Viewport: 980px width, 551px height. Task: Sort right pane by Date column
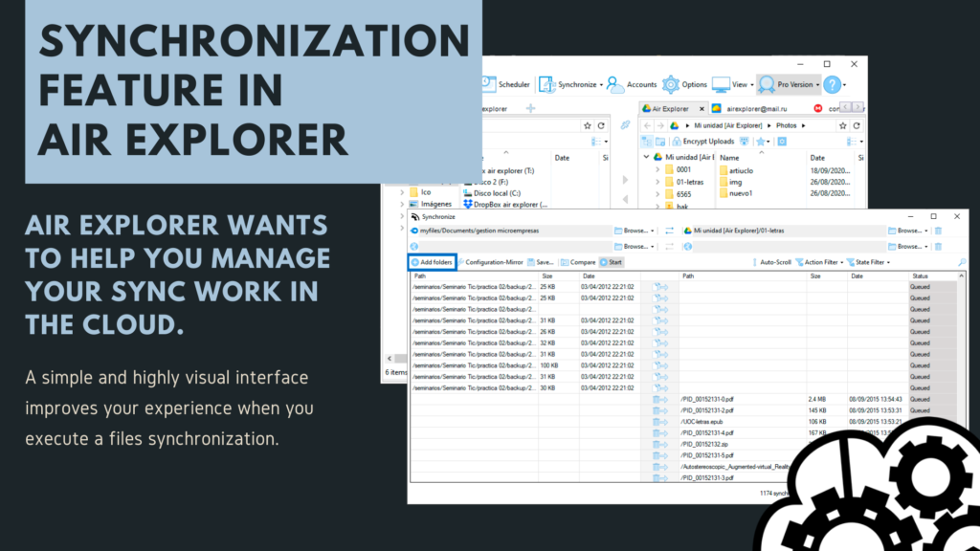817,158
